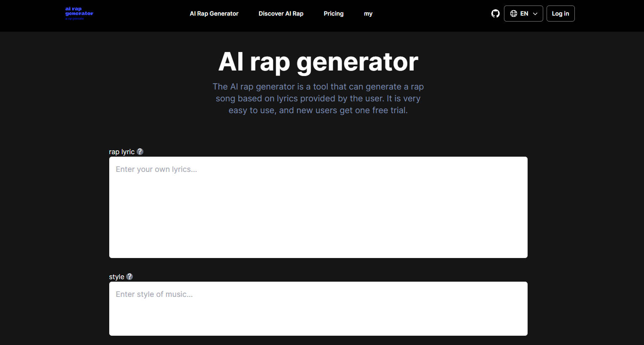The width and height of the screenshot is (644, 345).
Task: Open the language switcher to change languages
Action: (523, 13)
